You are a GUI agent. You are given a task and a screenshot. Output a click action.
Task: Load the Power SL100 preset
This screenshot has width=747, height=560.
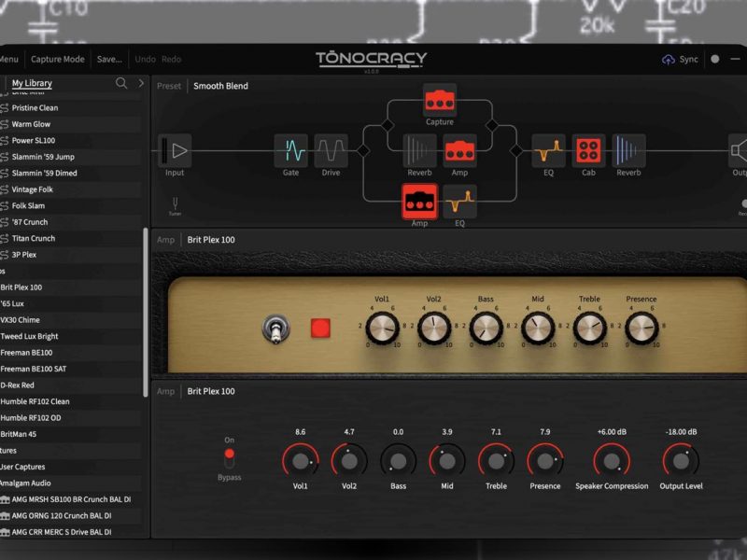(71, 141)
